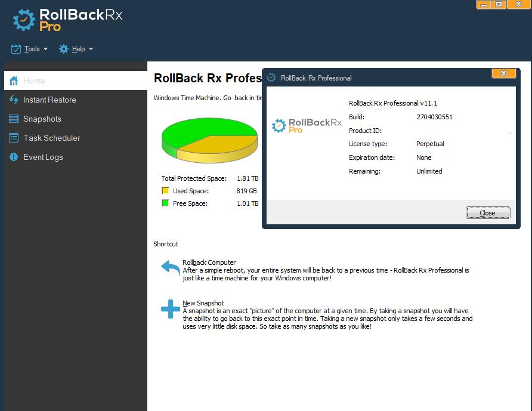
Task: Click the Help gear icon
Action: coord(63,49)
